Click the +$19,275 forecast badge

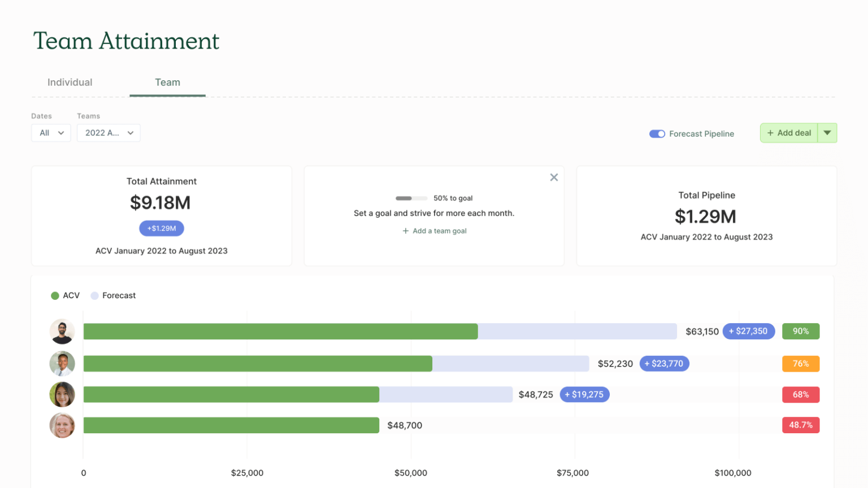click(584, 394)
